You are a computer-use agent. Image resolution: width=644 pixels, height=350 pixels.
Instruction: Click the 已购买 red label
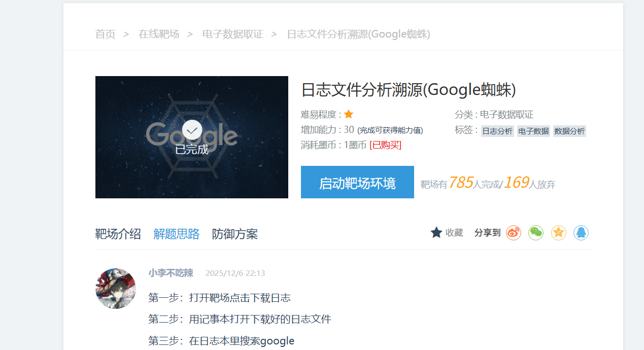click(x=386, y=145)
